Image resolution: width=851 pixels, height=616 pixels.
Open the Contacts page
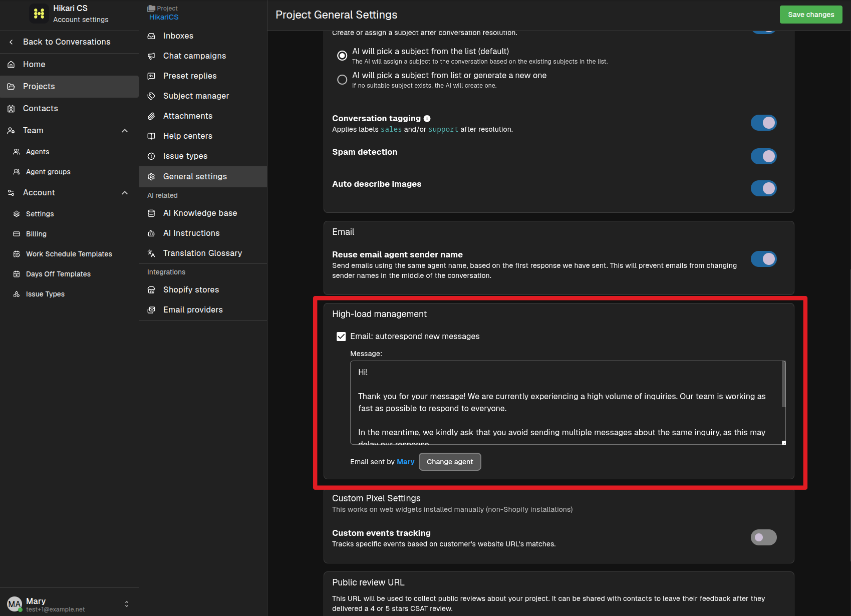(x=69, y=109)
